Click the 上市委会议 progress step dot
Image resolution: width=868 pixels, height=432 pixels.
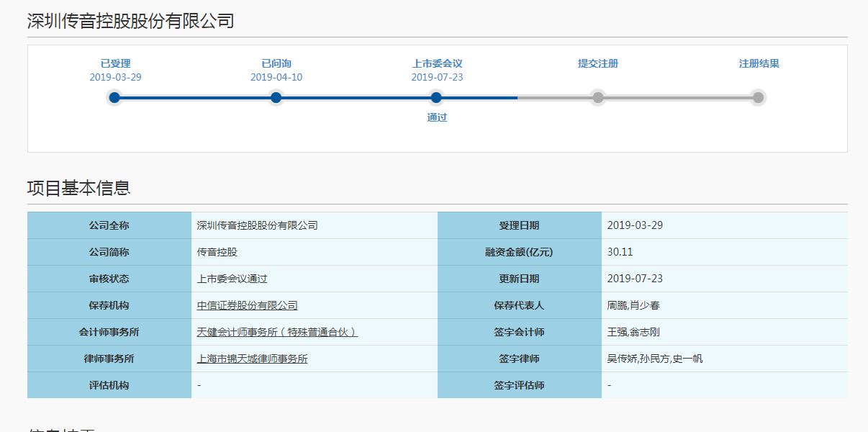(x=436, y=97)
